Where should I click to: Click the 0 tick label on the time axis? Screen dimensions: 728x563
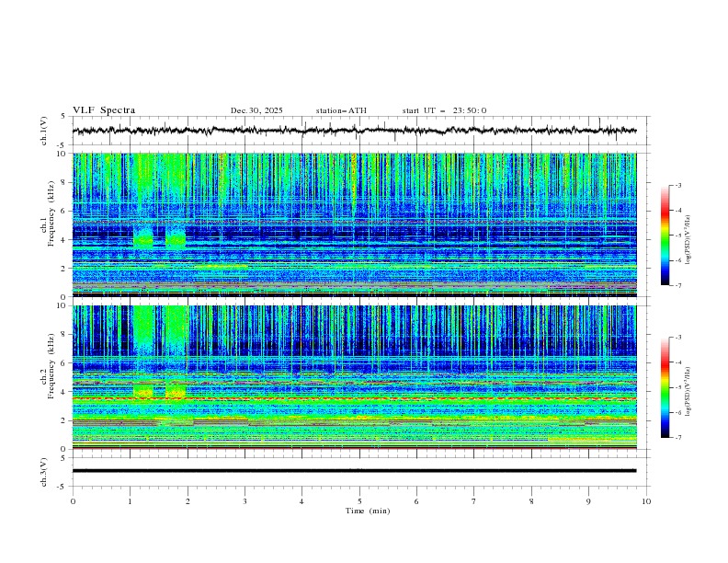[73, 501]
